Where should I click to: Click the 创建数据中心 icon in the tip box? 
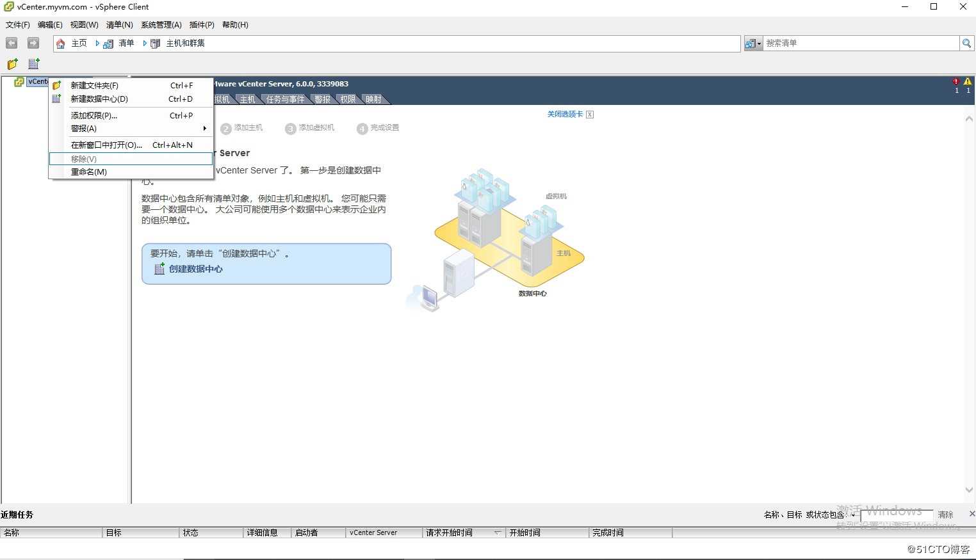tap(159, 269)
